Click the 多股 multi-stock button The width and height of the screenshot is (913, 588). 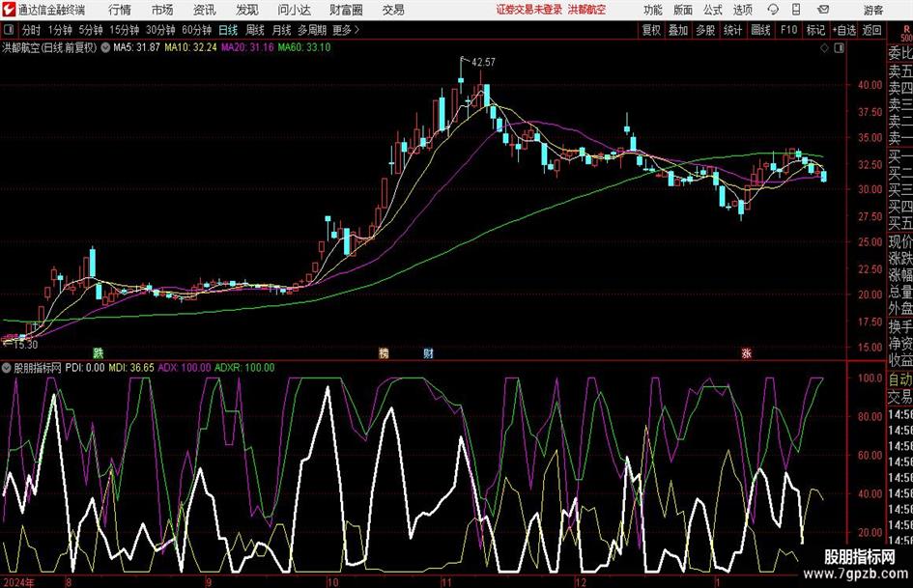pos(705,30)
